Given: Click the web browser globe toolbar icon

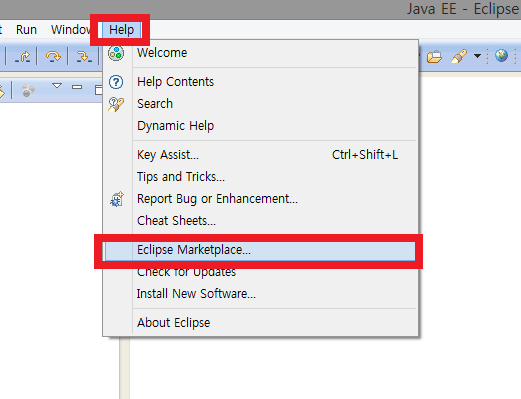Looking at the screenshot, I should click(501, 55).
